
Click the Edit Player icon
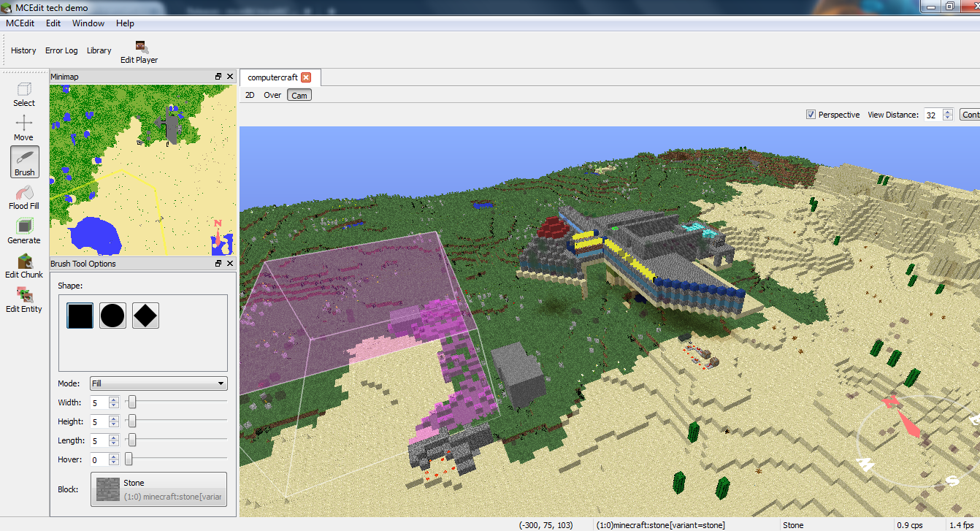click(x=139, y=52)
